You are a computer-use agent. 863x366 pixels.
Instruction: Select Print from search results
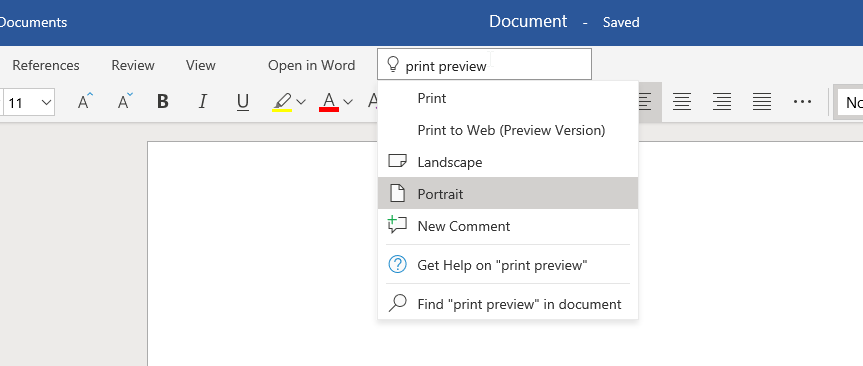[x=508, y=99]
